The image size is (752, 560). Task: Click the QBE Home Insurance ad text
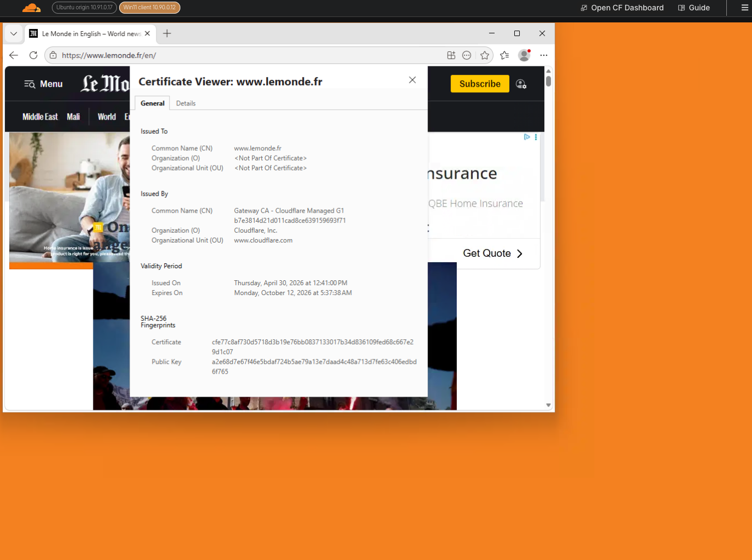(476, 204)
